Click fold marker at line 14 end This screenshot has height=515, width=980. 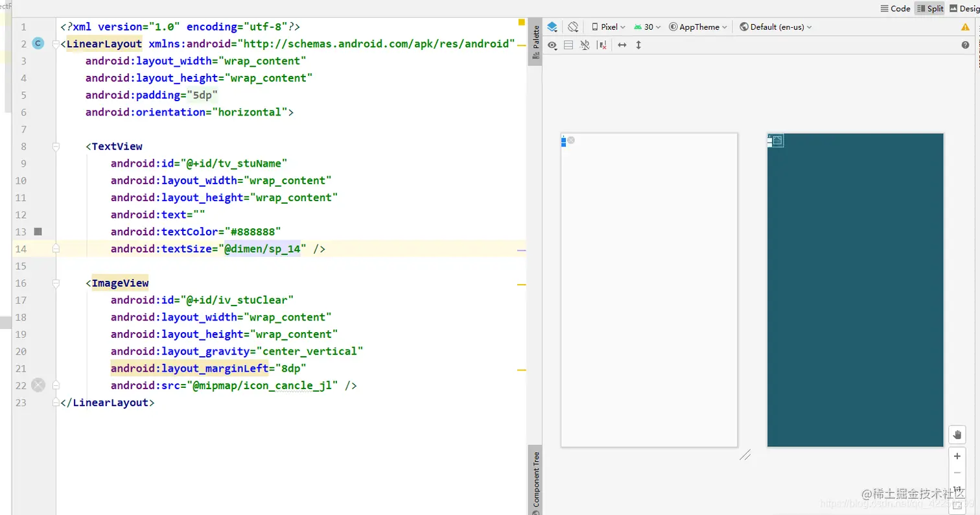(x=56, y=248)
